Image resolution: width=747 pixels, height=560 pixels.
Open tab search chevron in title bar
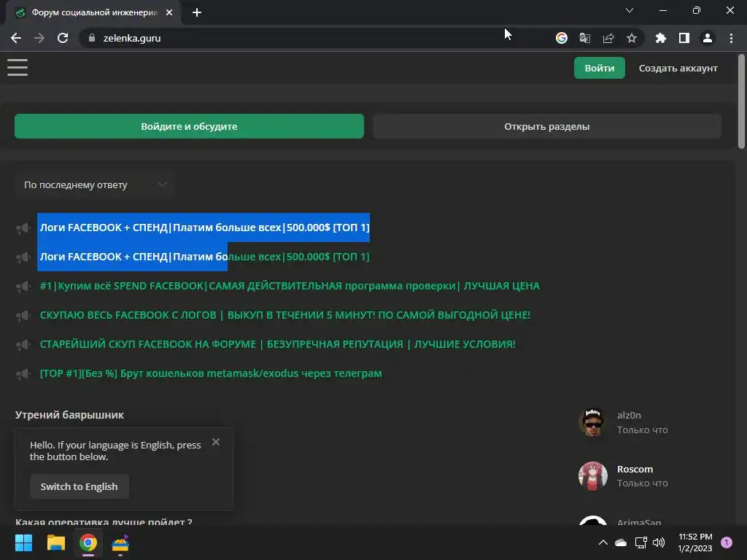[x=630, y=10]
